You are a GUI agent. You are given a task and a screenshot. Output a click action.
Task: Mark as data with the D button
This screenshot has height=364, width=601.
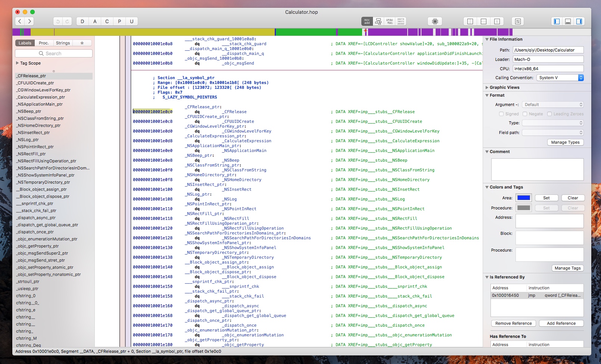pyautogui.click(x=82, y=21)
